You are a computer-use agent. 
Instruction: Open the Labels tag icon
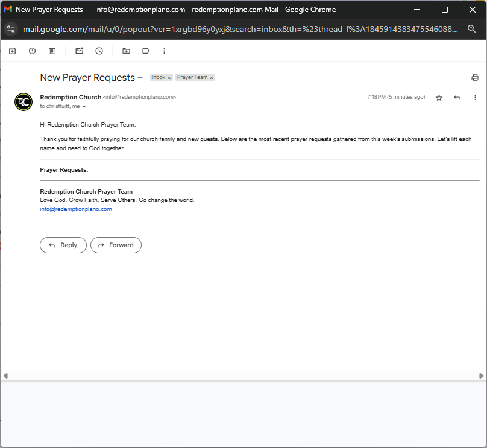(146, 51)
